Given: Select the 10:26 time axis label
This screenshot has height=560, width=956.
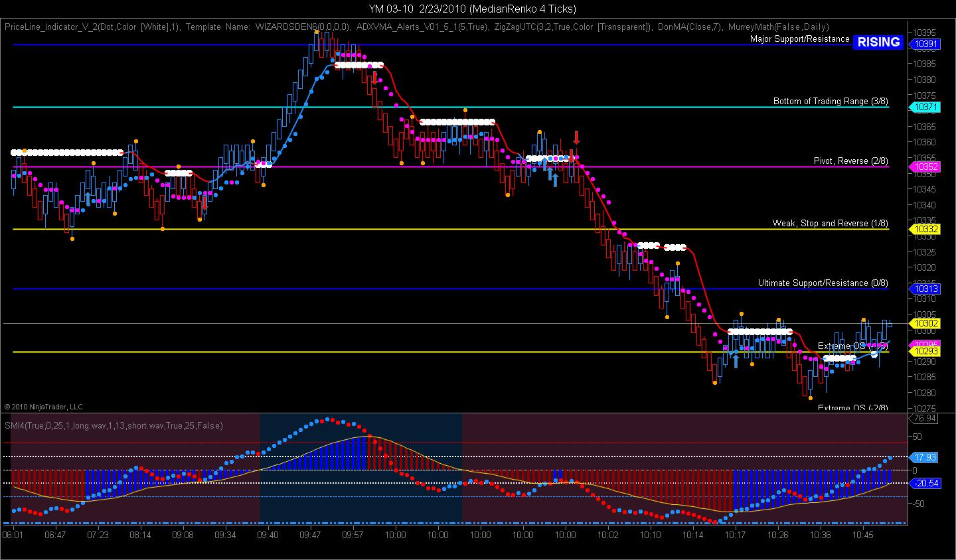Looking at the screenshot, I should point(778,534).
